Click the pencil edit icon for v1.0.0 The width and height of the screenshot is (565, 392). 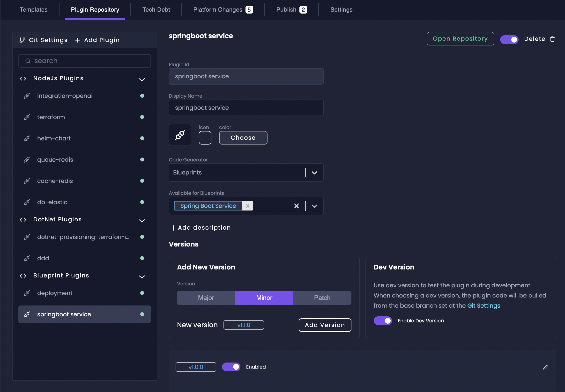coord(545,367)
